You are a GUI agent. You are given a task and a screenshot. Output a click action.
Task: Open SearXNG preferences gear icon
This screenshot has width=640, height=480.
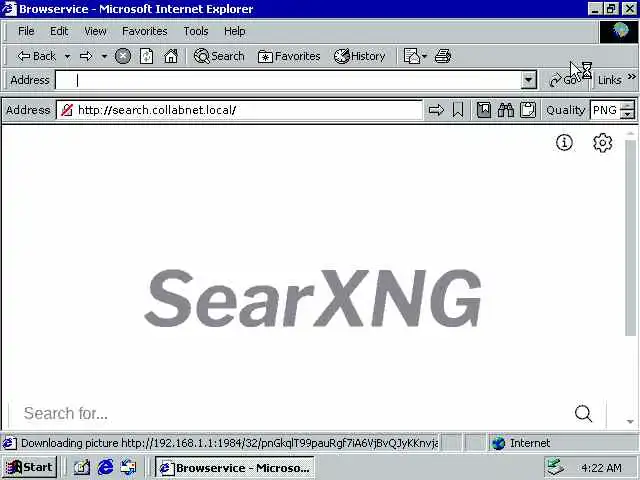602,143
